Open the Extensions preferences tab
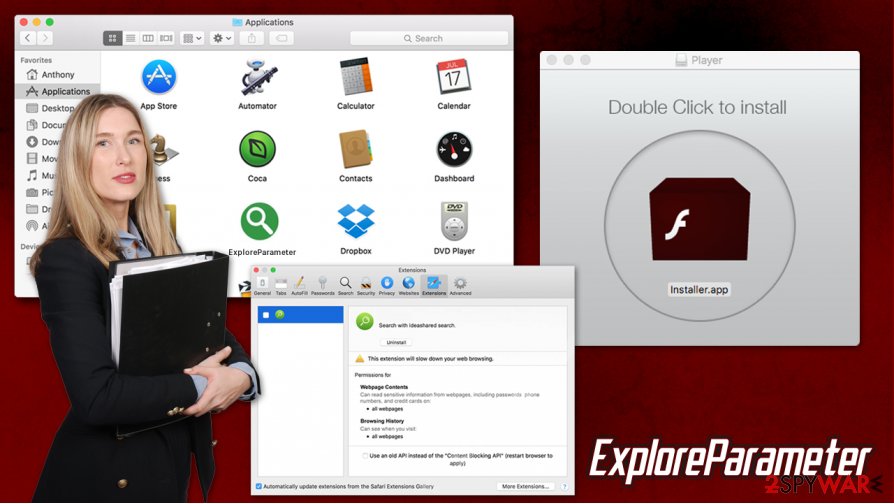Screen dimensions: 894x504 click(434, 286)
